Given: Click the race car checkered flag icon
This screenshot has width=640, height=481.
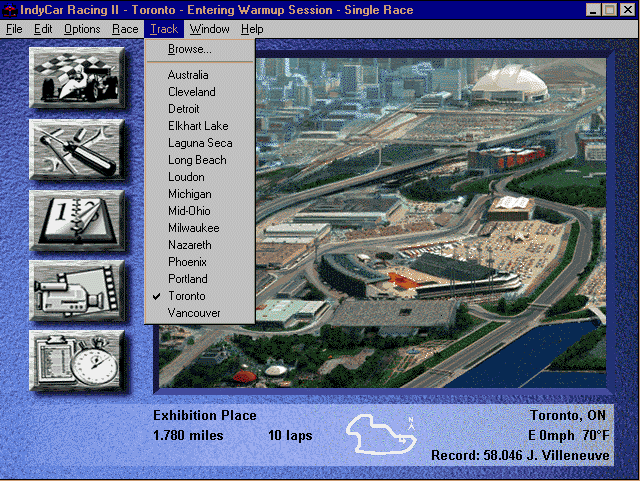Looking at the screenshot, I should click(x=76, y=77).
